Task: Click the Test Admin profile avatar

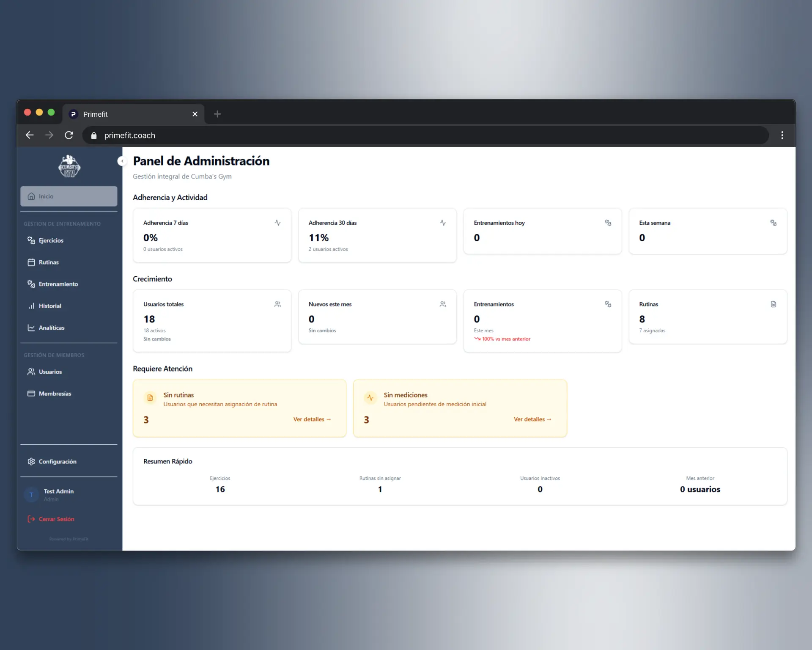Action: point(31,495)
